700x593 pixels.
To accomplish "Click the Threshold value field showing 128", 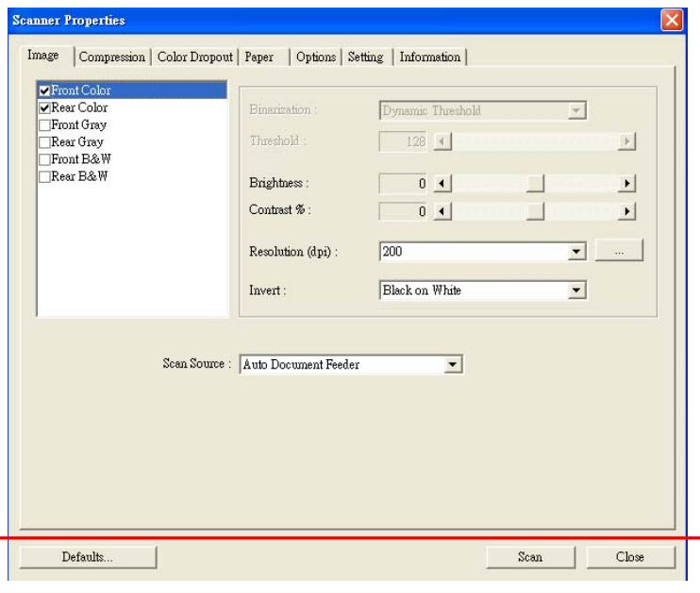I will [403, 141].
